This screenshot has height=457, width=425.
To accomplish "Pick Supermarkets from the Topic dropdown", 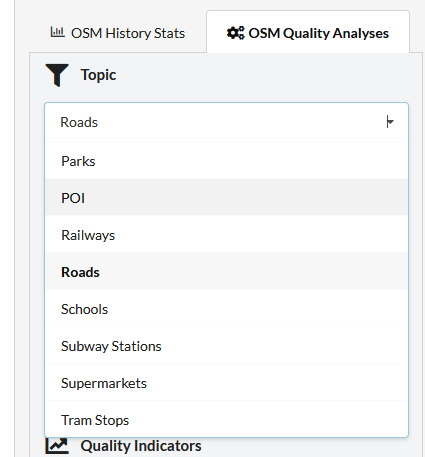I will click(226, 383).
